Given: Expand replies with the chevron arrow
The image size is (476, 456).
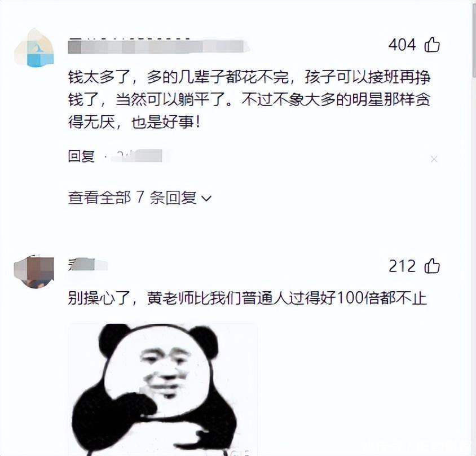Looking at the screenshot, I should click(206, 199).
